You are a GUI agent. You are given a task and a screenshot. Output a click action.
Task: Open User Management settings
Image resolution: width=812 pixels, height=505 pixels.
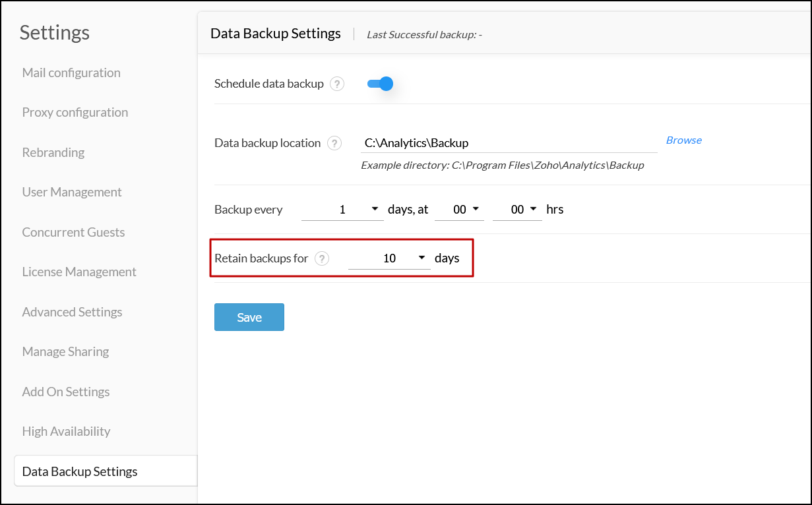pyautogui.click(x=72, y=192)
